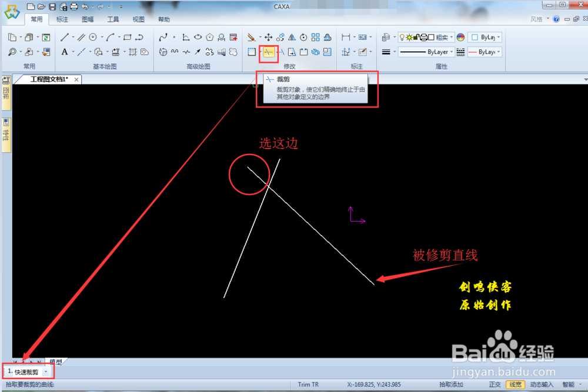Select the Hatch tool
This screenshot has width=588, height=392.
[133, 52]
